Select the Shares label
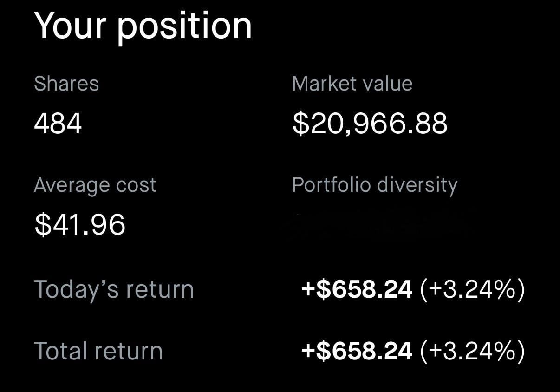Image resolution: width=560 pixels, height=392 pixels. point(66,84)
